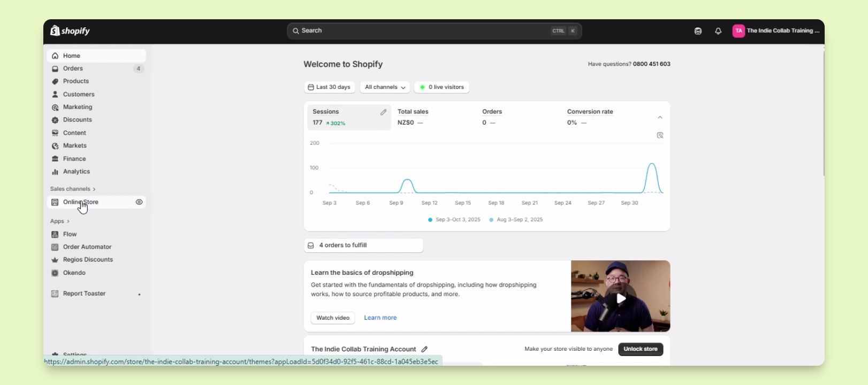Viewport: 868px width, 385px height.
Task: Open Orders in sidebar
Action: (96, 68)
